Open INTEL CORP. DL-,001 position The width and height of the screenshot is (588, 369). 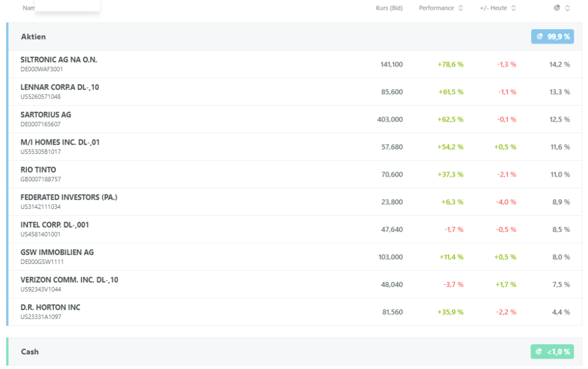click(x=295, y=230)
